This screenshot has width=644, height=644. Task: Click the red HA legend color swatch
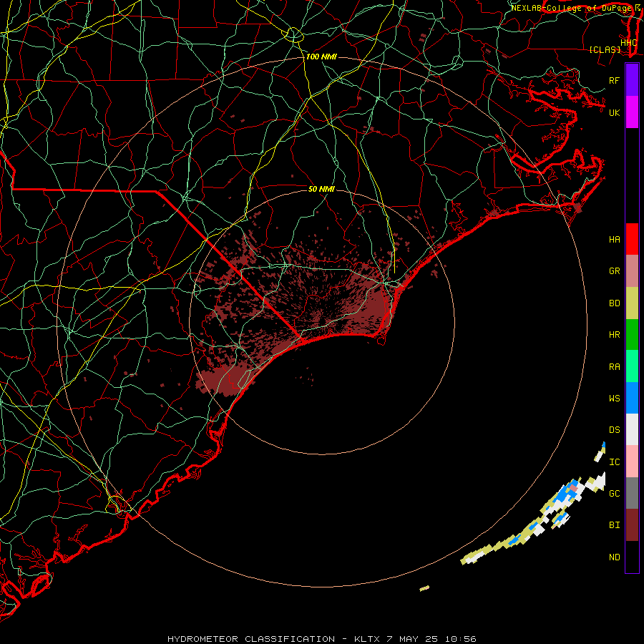[632, 239]
